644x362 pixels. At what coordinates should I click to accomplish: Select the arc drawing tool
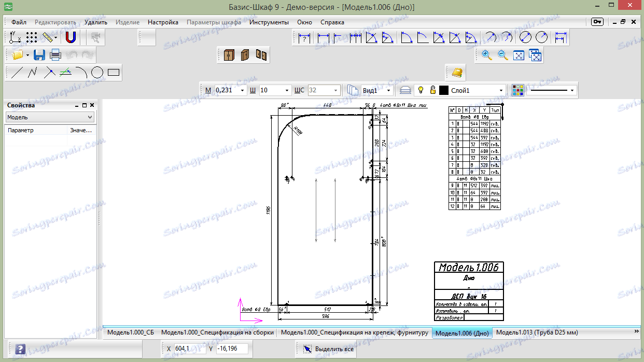[x=81, y=73]
